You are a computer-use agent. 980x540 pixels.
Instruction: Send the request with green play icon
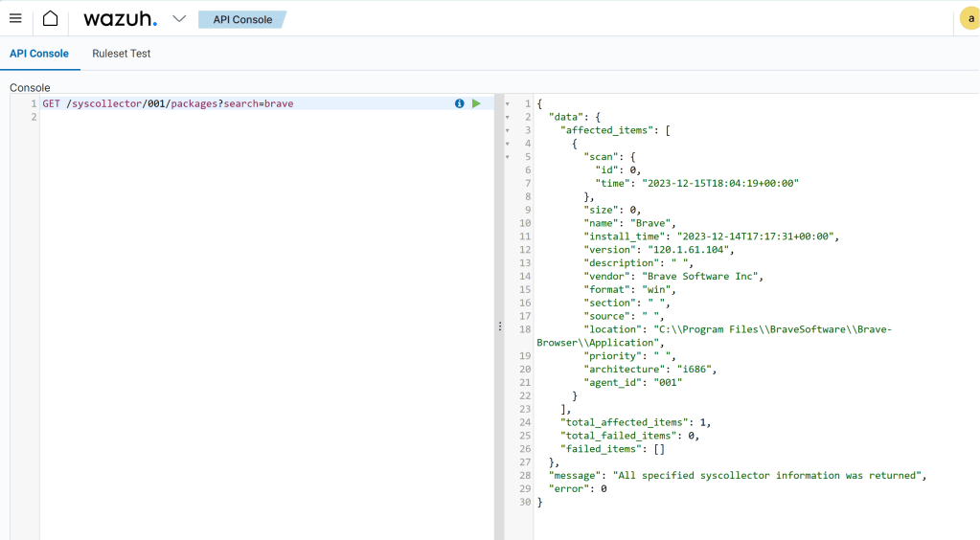click(x=476, y=103)
